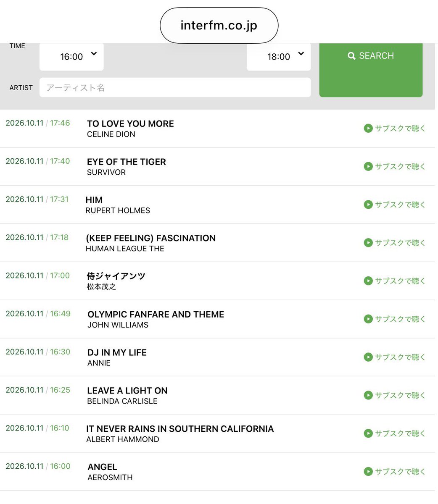Click play icon for 侍ジャイアンツ row
438x504 pixels.
point(368,281)
